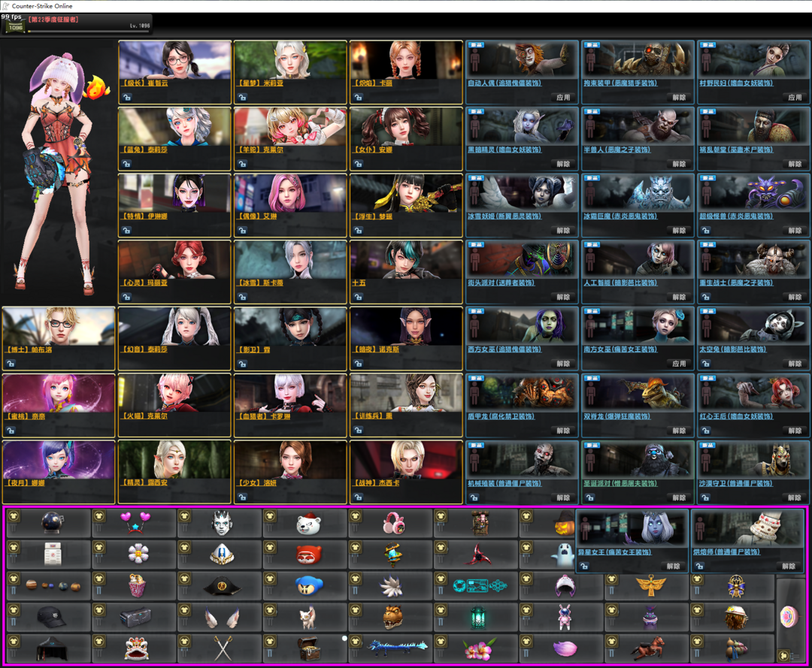This screenshot has height=668, width=812.
Task: Toggle the lock on 【战神】杰西卡 card
Action: pos(359,497)
